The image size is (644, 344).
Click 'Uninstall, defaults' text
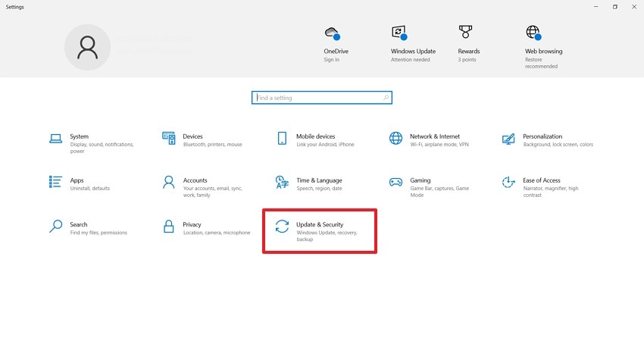click(90, 189)
